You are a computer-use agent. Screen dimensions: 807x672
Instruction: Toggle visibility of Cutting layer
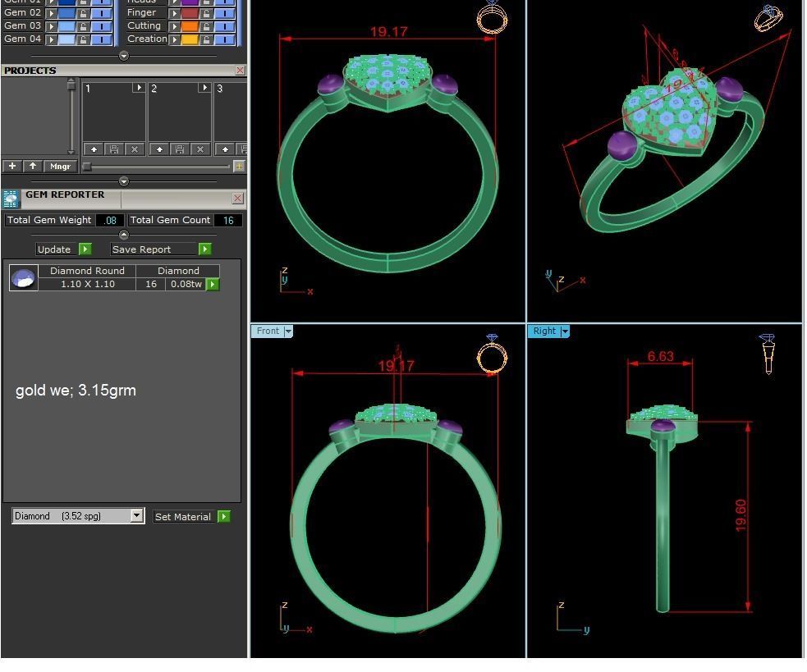225,26
